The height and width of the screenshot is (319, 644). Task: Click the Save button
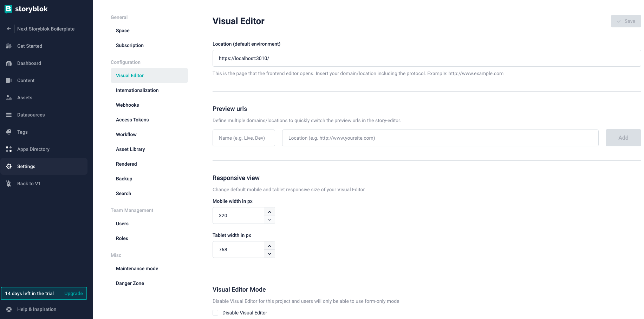pyautogui.click(x=626, y=21)
